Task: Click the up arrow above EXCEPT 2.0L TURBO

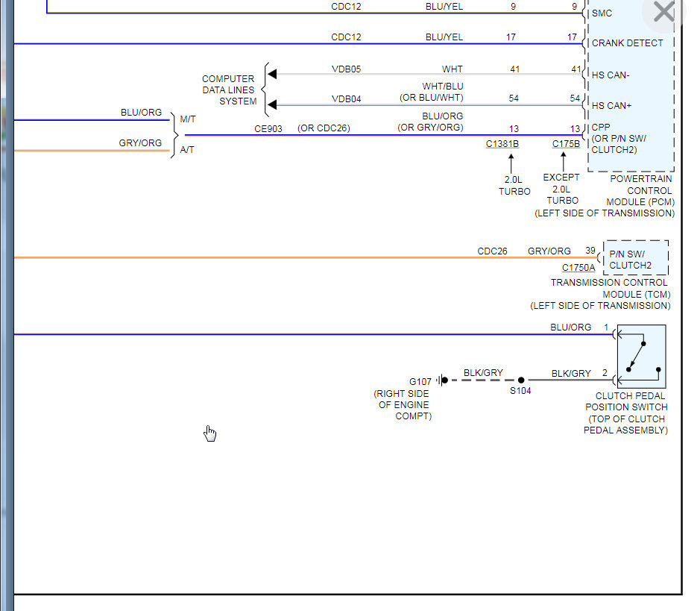Action: 564,161
